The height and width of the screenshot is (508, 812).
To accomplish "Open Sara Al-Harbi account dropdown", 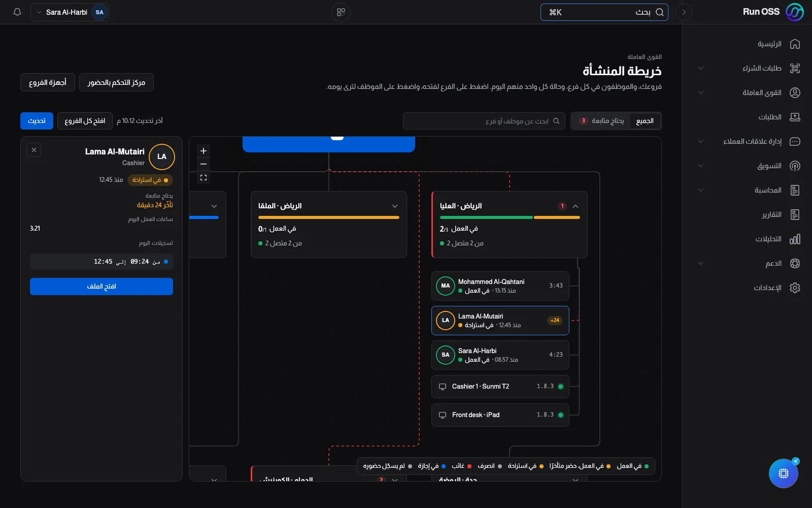I will (x=70, y=12).
